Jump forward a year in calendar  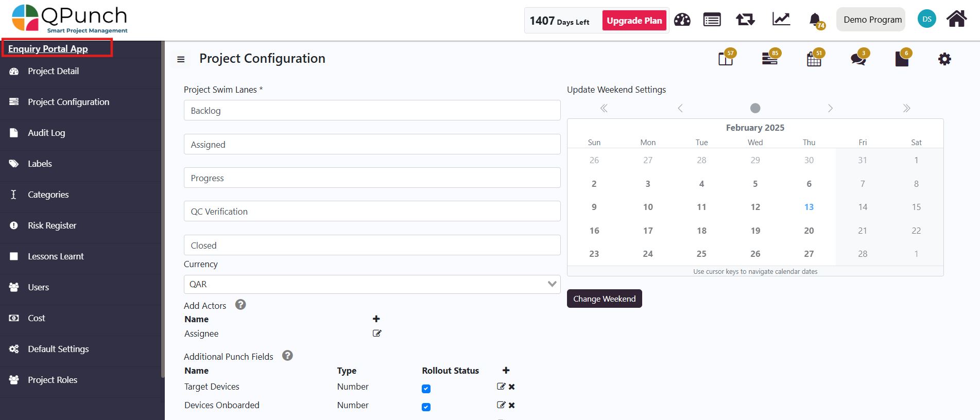[906, 108]
